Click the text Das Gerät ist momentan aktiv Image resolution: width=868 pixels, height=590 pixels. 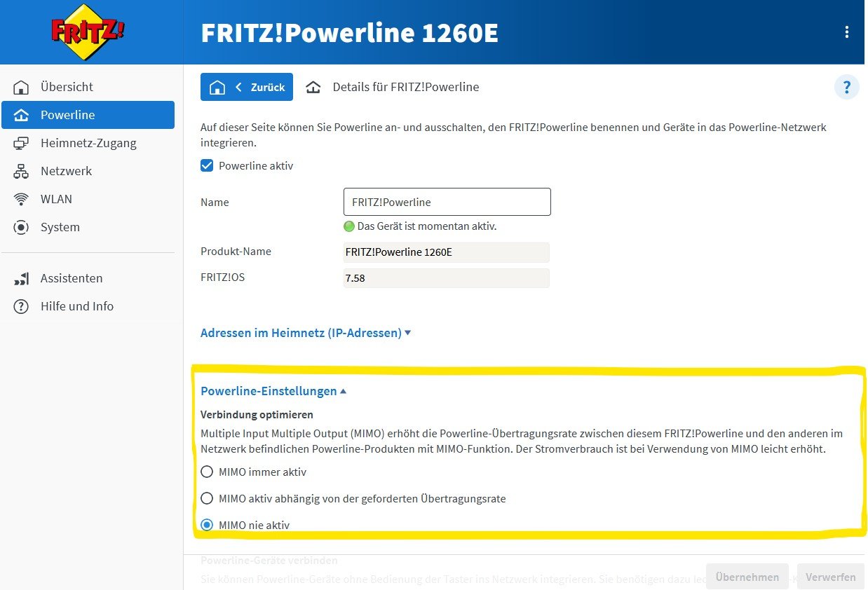coord(427,226)
